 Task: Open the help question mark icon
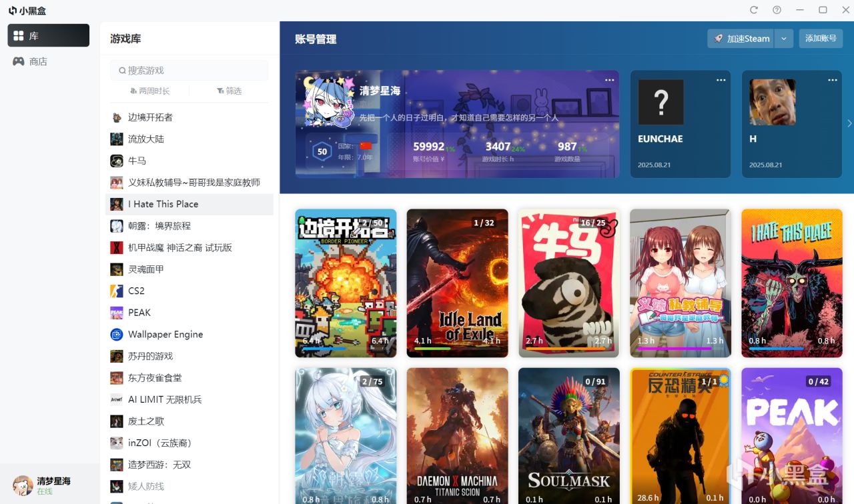coord(777,10)
